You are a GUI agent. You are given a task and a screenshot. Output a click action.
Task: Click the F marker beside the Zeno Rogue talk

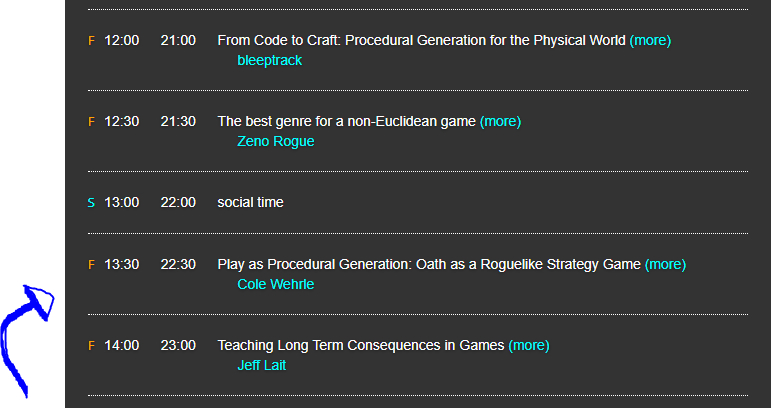pos(91,122)
